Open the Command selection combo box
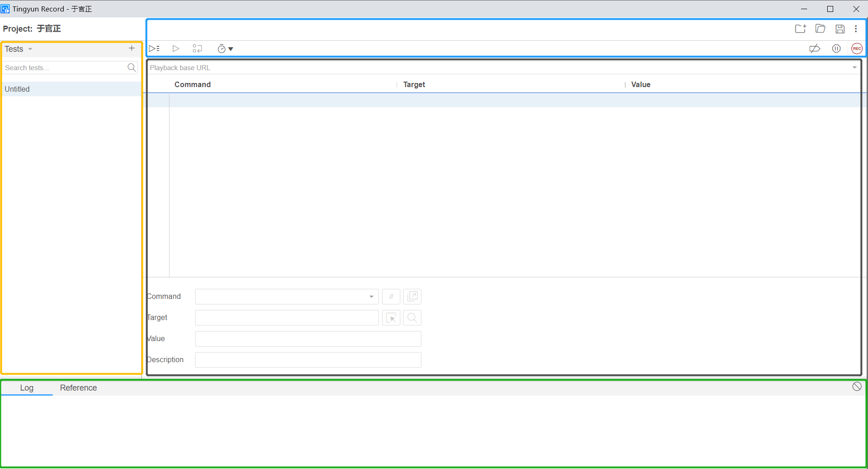Screen dimensions: 868x469 point(286,297)
